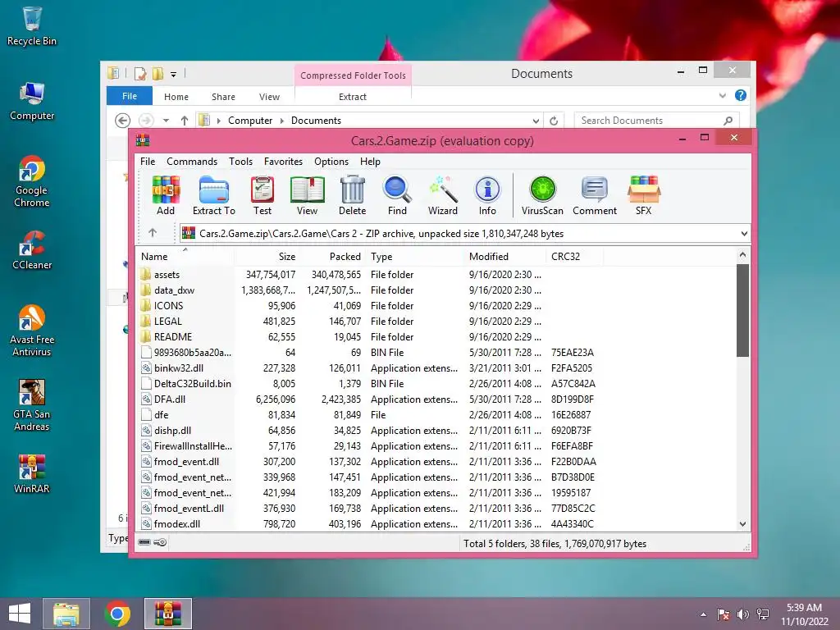Click the WinRAR taskbar button
840x630 pixels.
pos(168,614)
